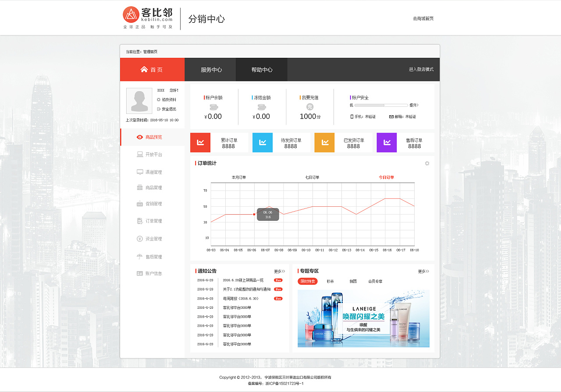Open the data point tooltip on the chart
Viewport: 561px width, 392px height.
pos(268,215)
